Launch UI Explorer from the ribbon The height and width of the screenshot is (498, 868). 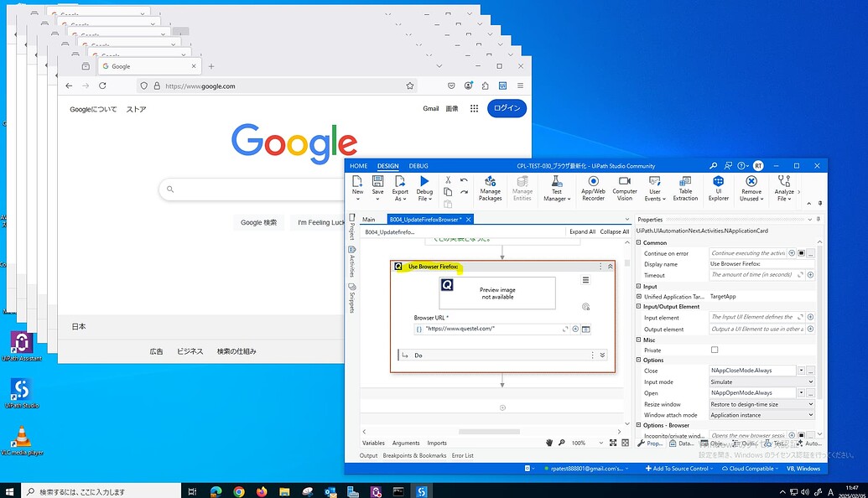tap(719, 188)
